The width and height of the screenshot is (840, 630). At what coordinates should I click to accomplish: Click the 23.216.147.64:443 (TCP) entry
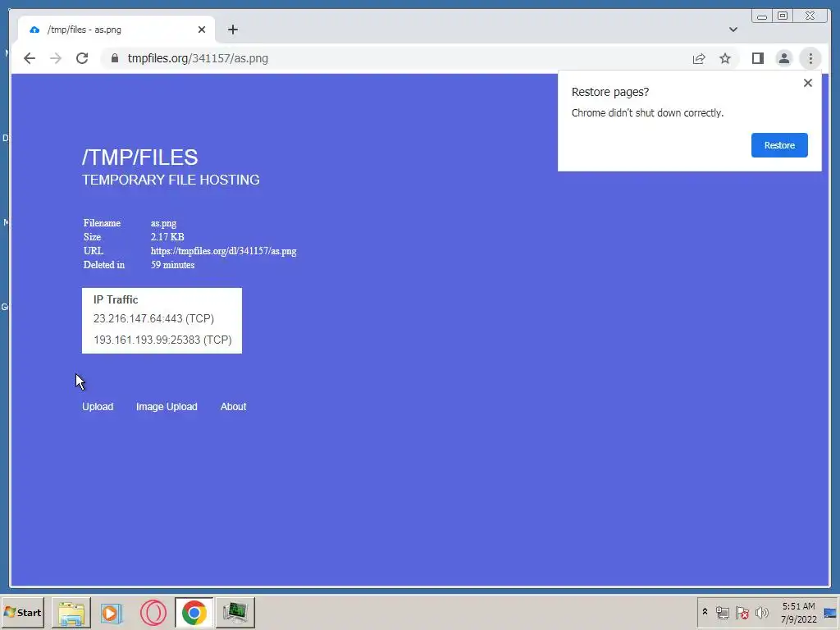pos(153,319)
